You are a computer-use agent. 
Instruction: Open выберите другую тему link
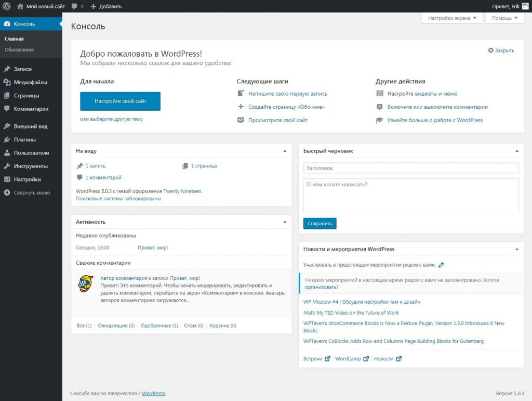pyautogui.click(x=116, y=119)
